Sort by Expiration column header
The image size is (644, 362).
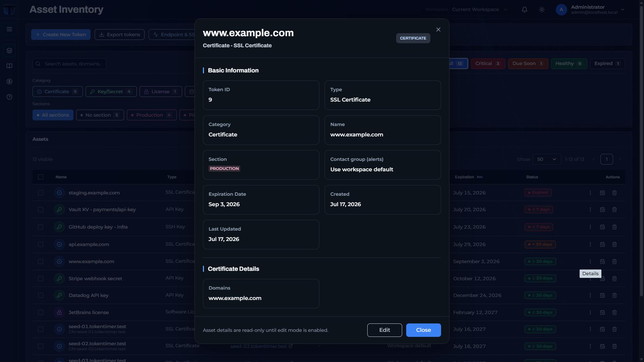point(469,177)
